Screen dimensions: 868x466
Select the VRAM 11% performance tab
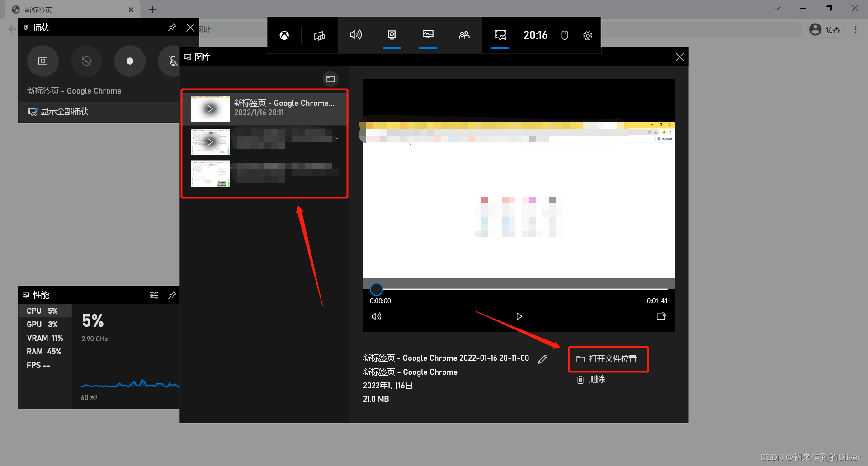[x=45, y=338]
